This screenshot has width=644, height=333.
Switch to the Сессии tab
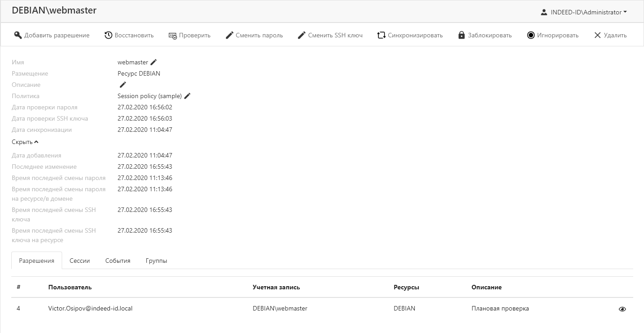coord(80,261)
